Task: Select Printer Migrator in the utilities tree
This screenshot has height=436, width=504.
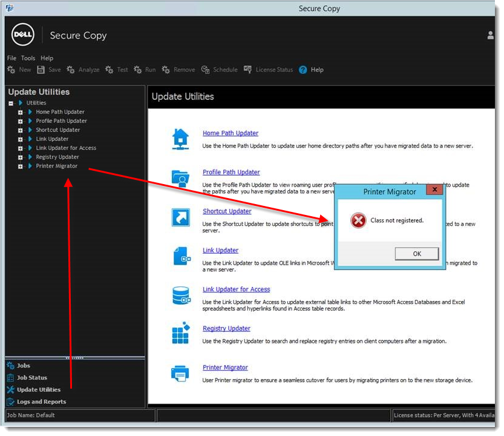Action: point(56,166)
